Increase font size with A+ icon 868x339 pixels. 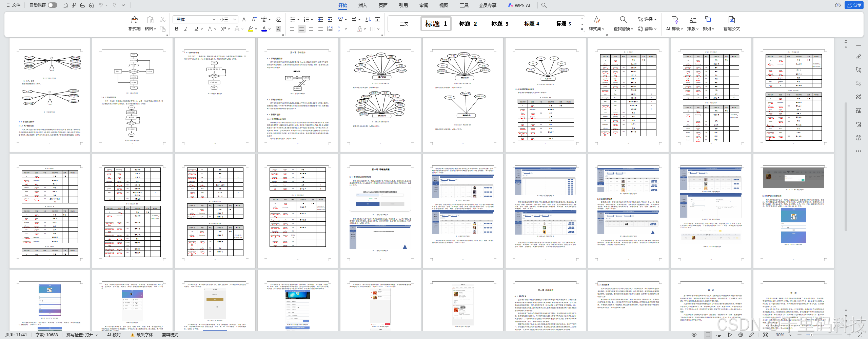click(244, 19)
